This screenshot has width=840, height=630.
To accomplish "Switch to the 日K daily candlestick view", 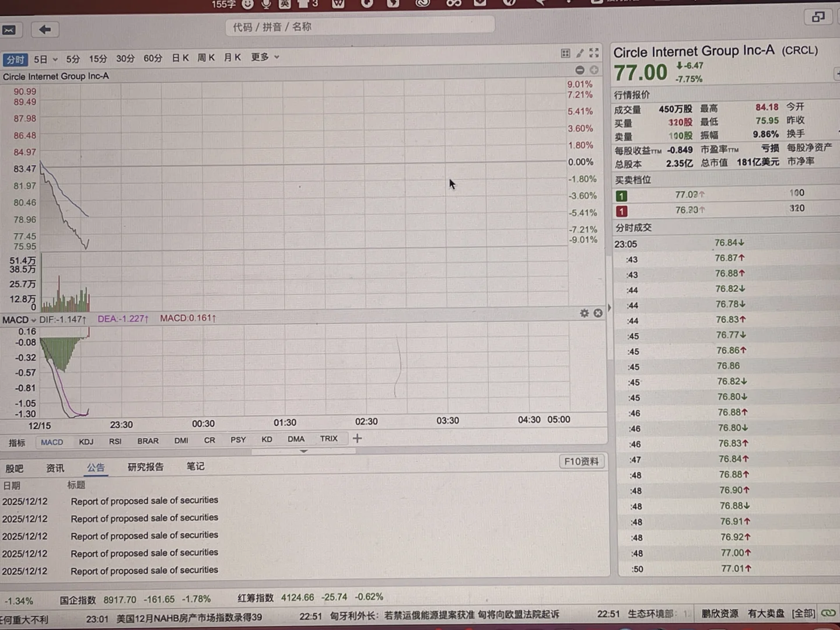I will coord(180,58).
